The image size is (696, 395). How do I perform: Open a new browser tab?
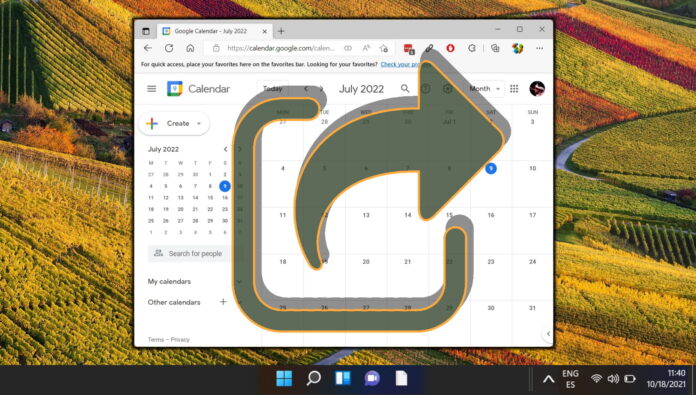coord(281,31)
